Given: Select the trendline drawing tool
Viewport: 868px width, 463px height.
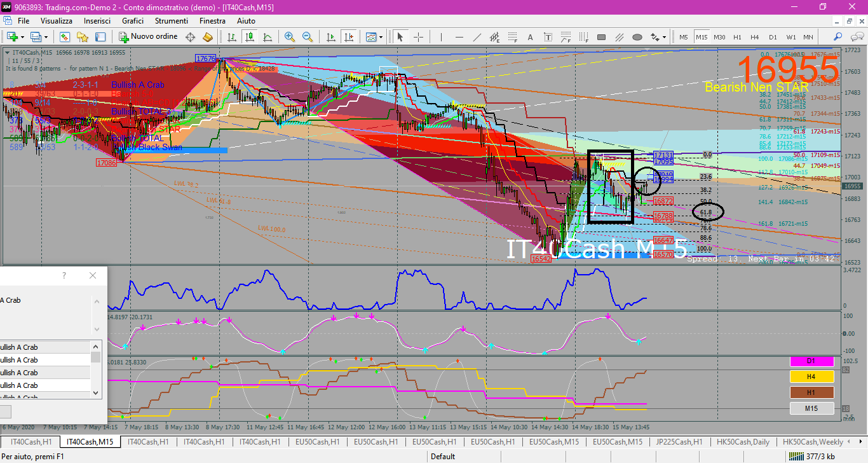Looking at the screenshot, I should click(477, 37).
